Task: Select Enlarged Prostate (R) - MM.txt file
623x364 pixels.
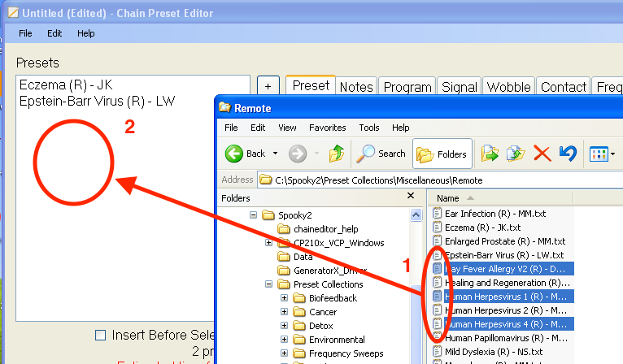Action: (504, 241)
